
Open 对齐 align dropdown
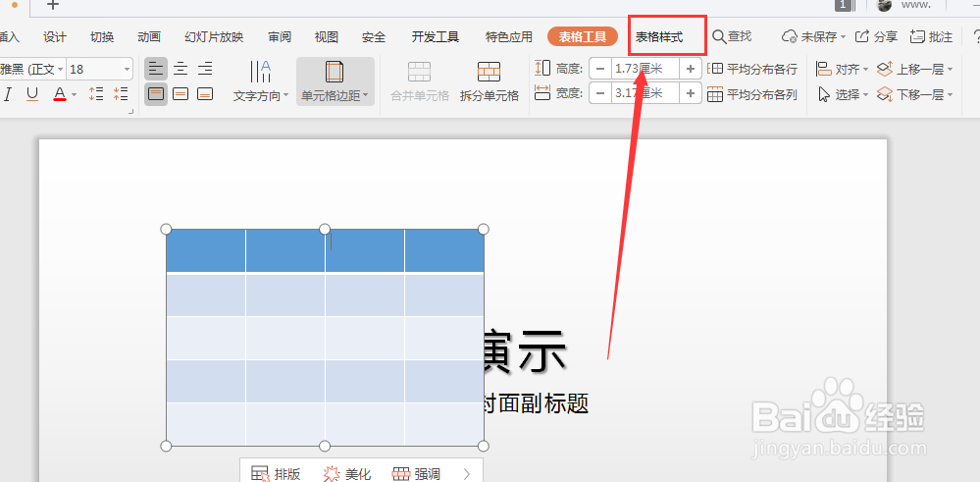coord(842,69)
